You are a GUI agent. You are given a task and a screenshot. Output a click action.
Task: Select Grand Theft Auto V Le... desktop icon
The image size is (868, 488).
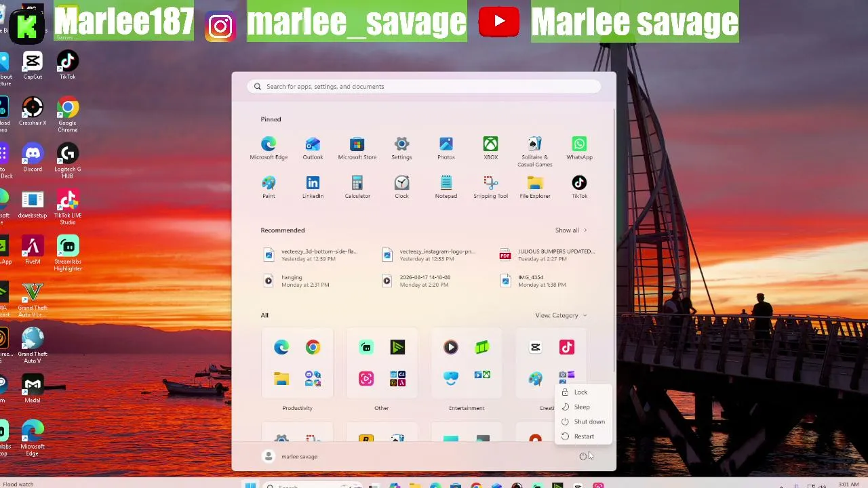click(x=33, y=300)
